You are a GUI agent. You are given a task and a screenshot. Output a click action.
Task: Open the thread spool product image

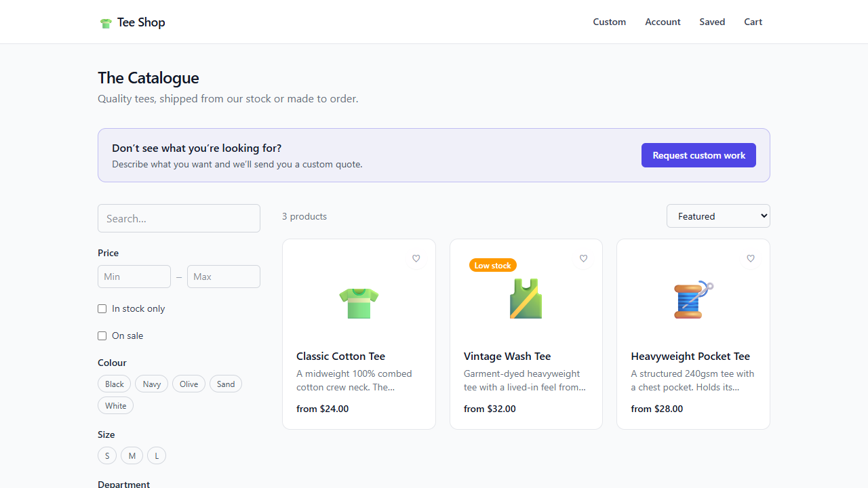(x=693, y=299)
